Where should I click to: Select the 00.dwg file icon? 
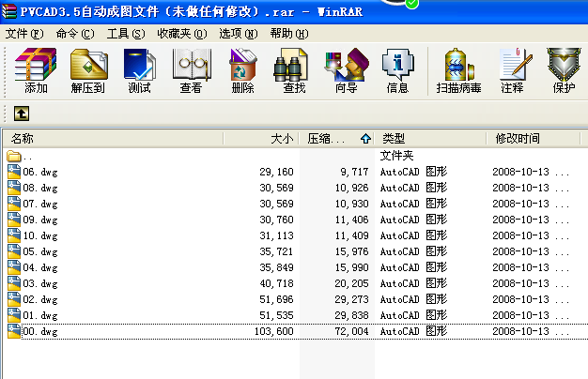tap(14, 331)
